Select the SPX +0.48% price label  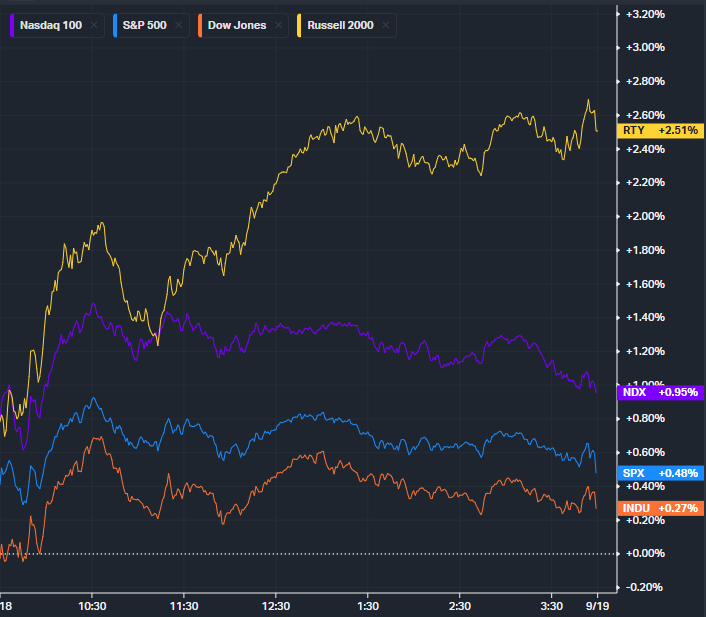(660, 473)
